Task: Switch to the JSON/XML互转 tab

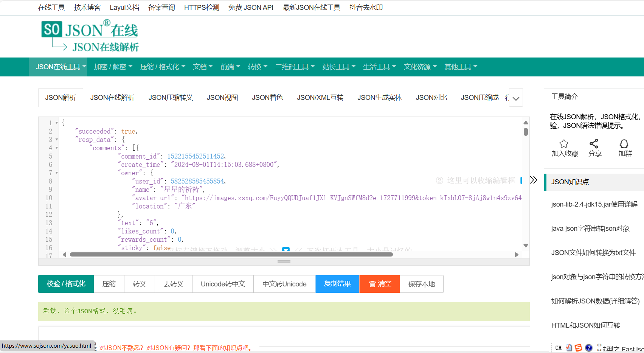Action: point(320,98)
